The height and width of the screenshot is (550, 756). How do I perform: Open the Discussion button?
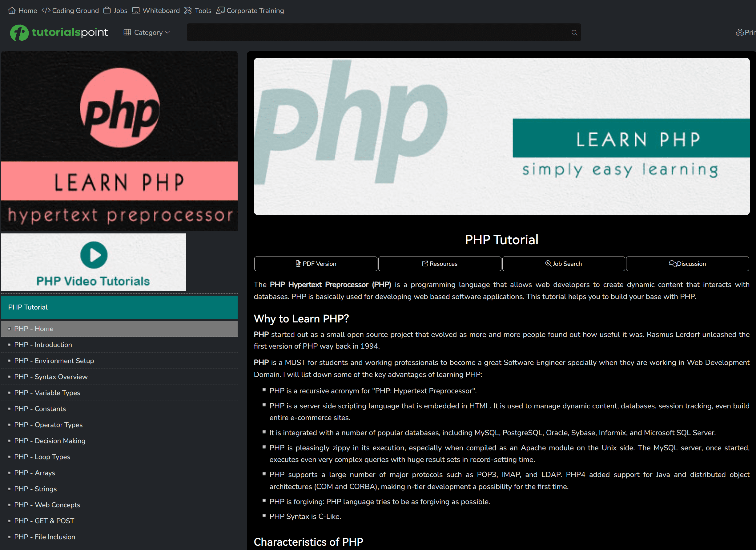click(687, 264)
